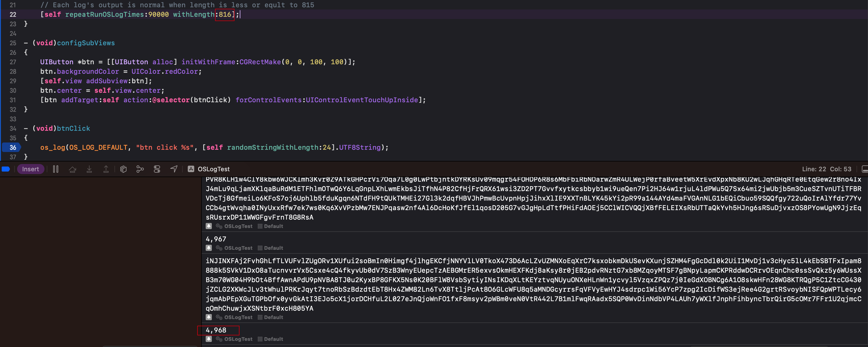868x347 pixels.
Task: Open environment overrides icon
Action: [157, 169]
